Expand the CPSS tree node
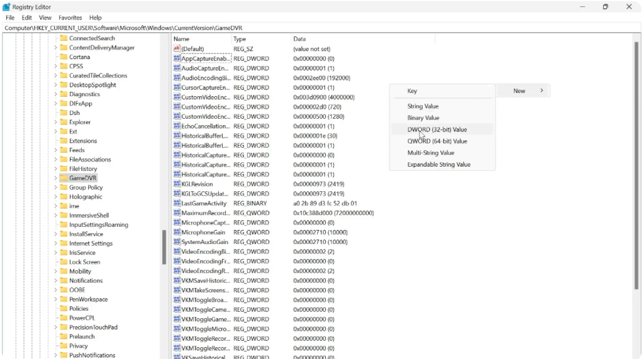 (55, 66)
